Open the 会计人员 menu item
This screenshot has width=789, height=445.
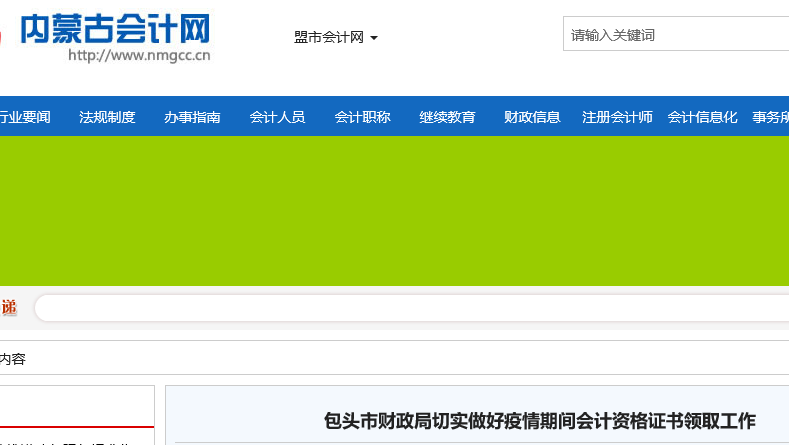point(277,117)
